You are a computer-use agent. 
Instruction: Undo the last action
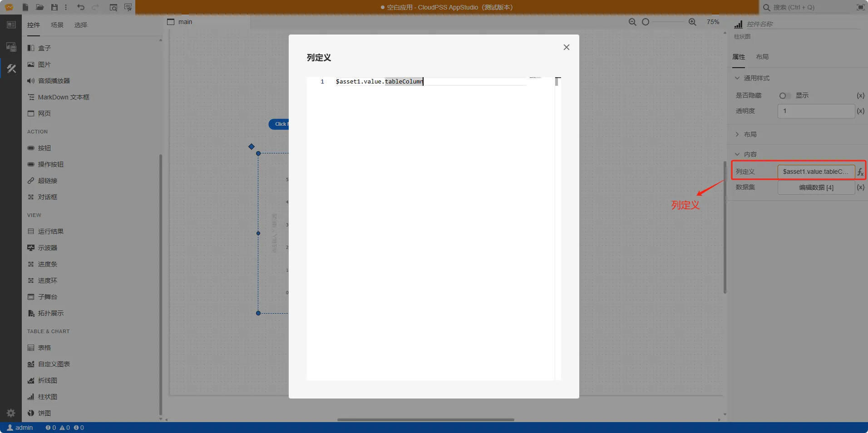(81, 7)
